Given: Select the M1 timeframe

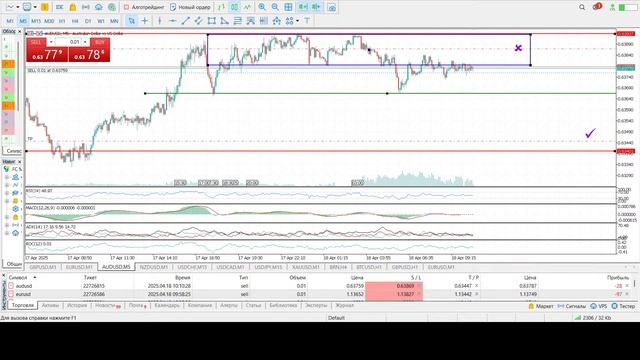Looking at the screenshot, I should (x=10, y=21).
